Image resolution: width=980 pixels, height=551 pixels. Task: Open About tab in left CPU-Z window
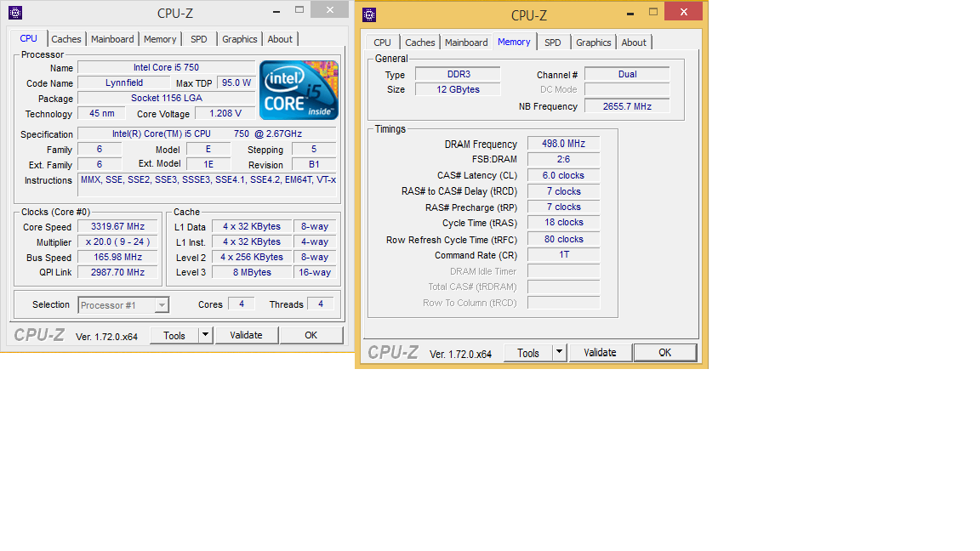coord(280,39)
